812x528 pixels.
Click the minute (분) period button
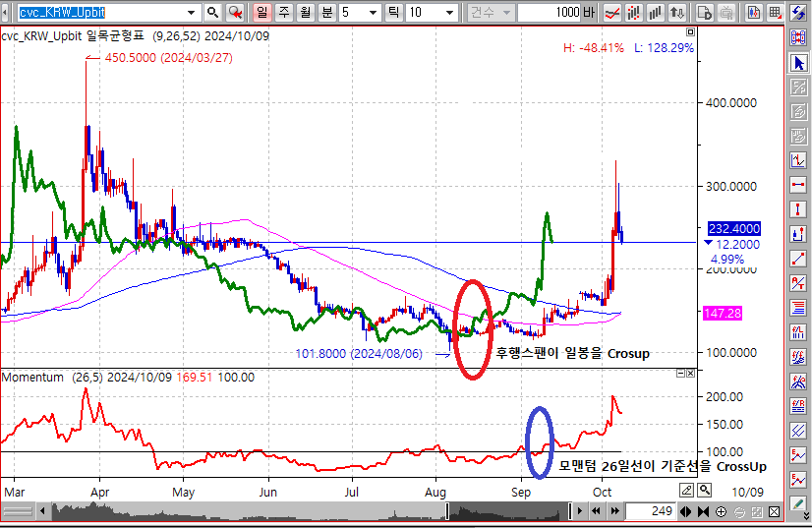326,13
